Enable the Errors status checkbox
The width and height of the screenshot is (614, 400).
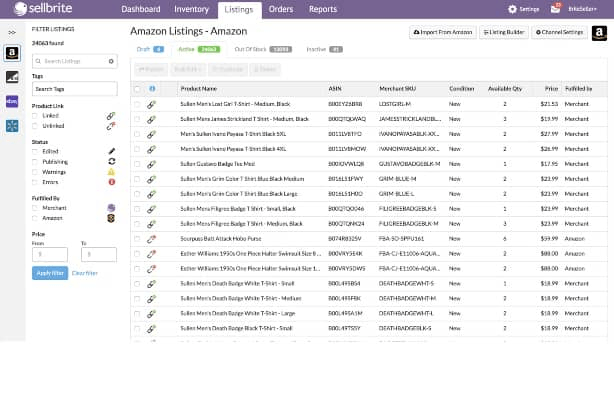(x=35, y=182)
